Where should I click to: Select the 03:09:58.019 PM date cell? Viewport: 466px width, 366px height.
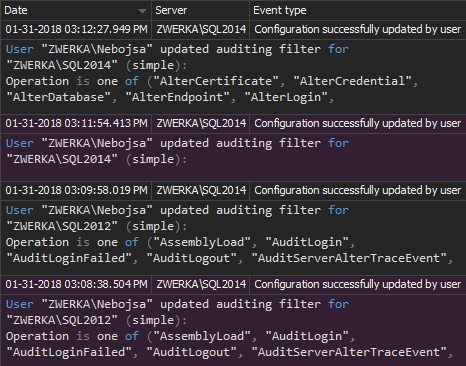76,191
